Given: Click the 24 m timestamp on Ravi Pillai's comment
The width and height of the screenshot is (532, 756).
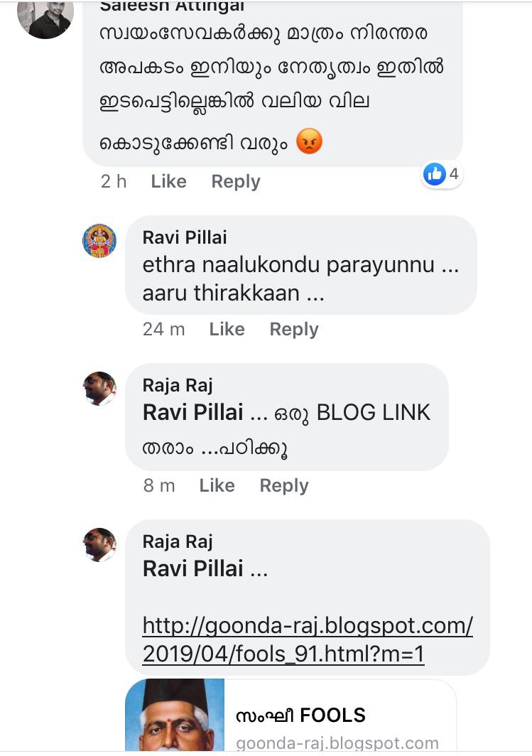Looking at the screenshot, I should pos(164,329).
